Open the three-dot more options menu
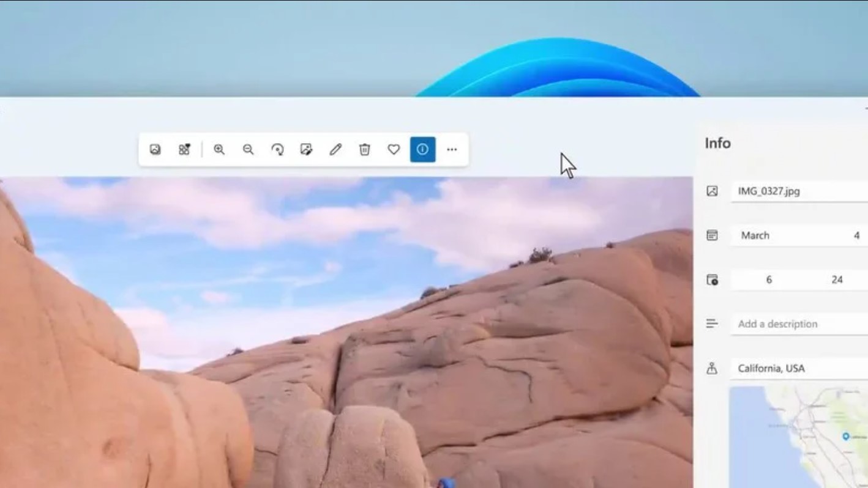The width and height of the screenshot is (868, 488). [452, 149]
